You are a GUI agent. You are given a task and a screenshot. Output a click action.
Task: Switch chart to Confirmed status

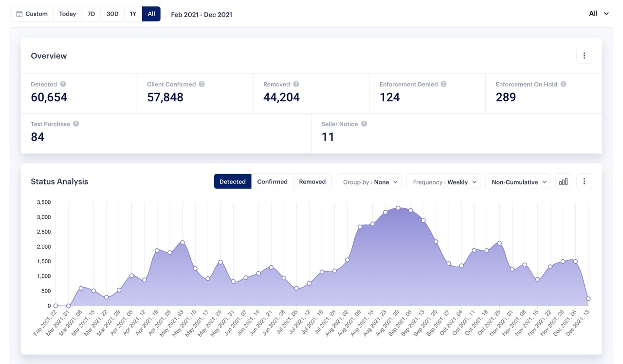(272, 182)
